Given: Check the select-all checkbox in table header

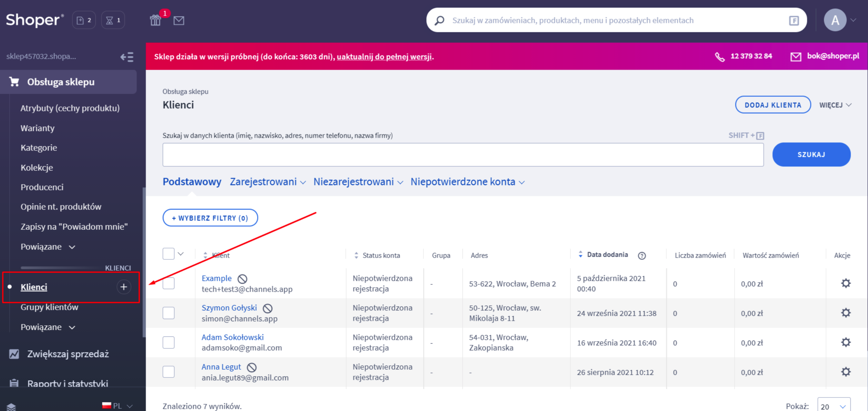Looking at the screenshot, I should (169, 254).
